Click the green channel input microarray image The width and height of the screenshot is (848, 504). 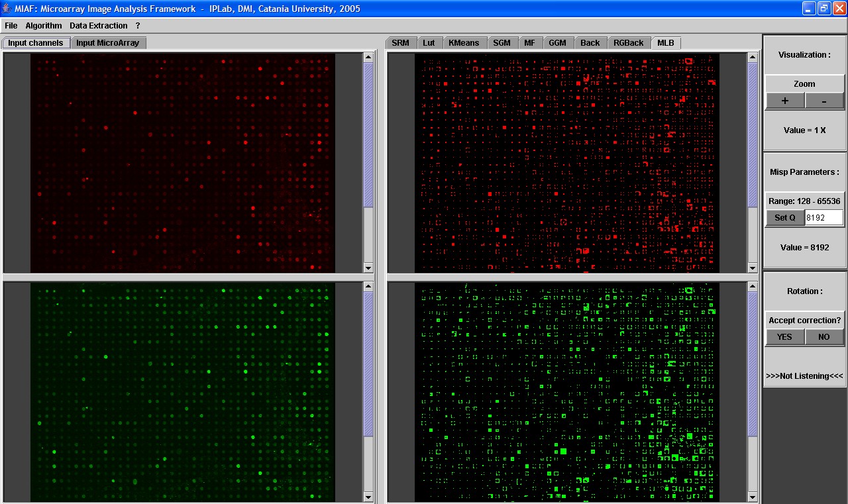pyautogui.click(x=183, y=392)
